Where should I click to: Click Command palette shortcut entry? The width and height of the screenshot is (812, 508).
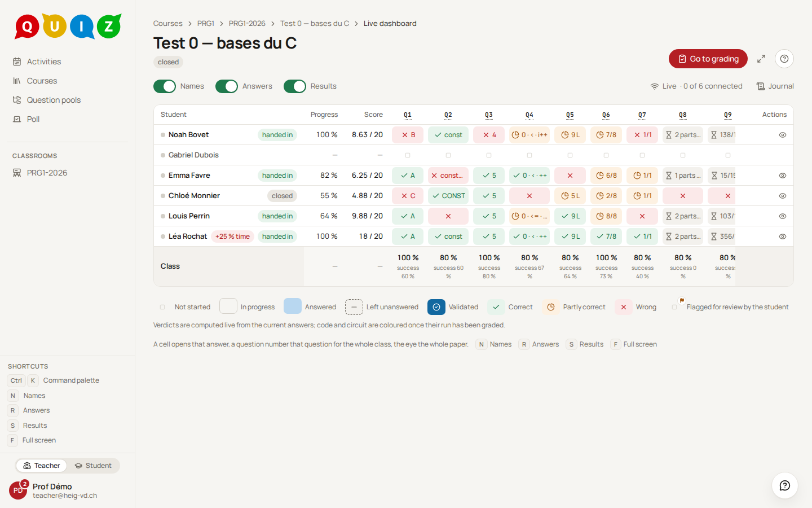(x=54, y=380)
